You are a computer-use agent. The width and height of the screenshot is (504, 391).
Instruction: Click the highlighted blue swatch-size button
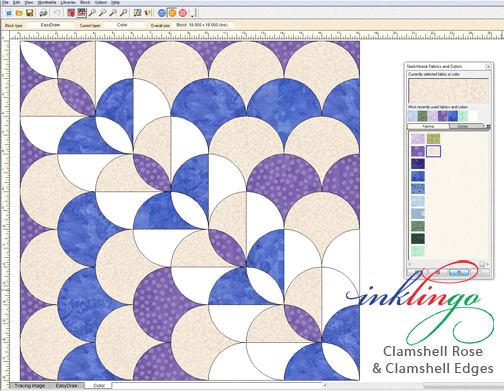(459, 272)
